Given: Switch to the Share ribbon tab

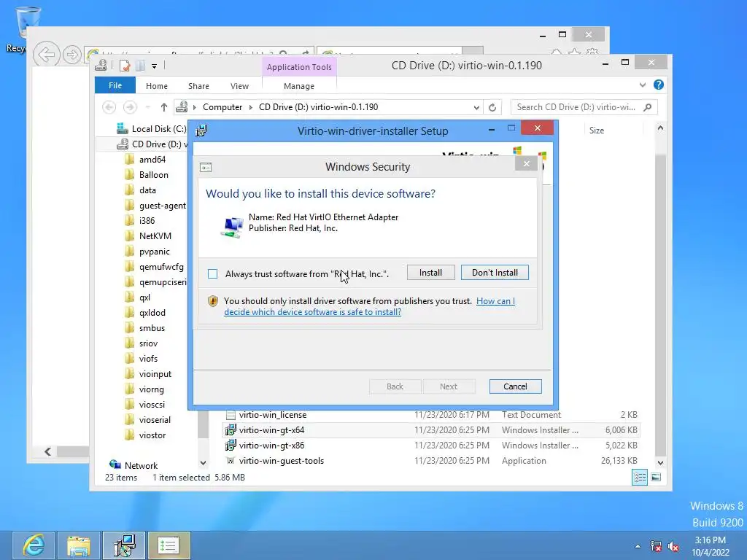Looking at the screenshot, I should coord(198,86).
